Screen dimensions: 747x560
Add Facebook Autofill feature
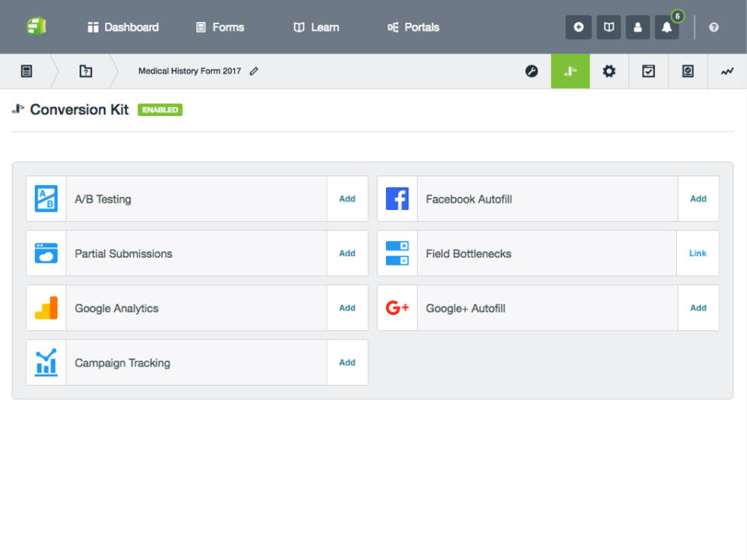(698, 199)
